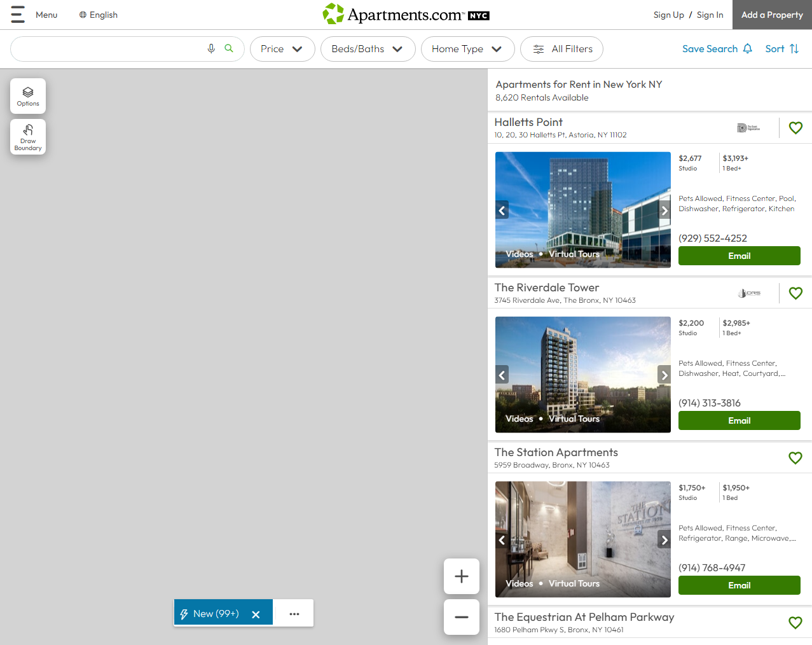Click Add a Property button
Screen dimensions: 812x645
pyautogui.click(x=771, y=14)
